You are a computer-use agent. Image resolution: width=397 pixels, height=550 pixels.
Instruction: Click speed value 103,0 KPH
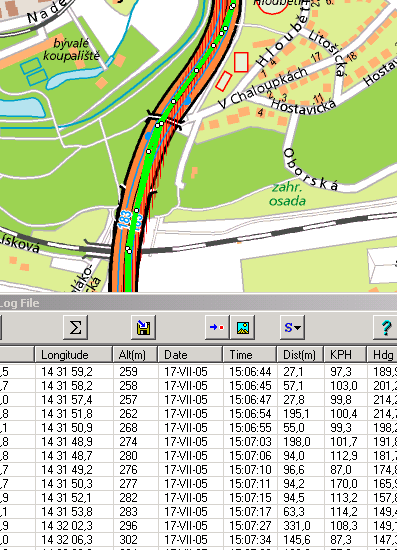[344, 385]
